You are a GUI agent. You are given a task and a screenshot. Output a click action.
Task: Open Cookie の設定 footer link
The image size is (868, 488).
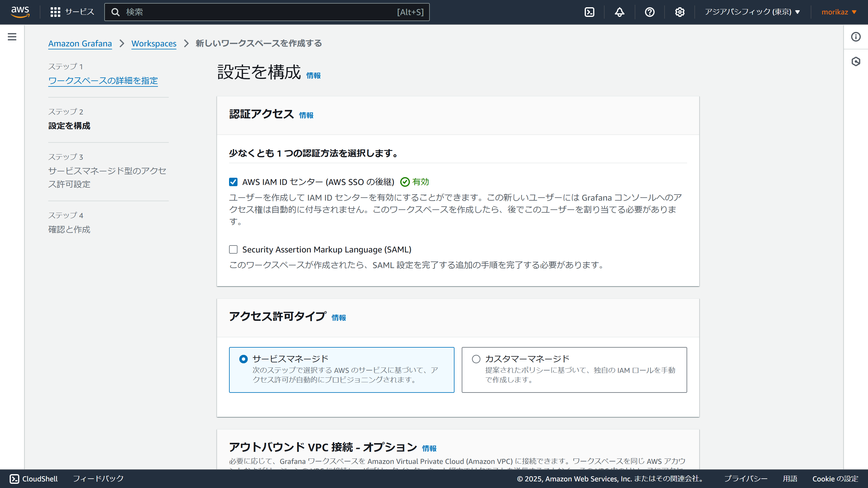point(835,479)
